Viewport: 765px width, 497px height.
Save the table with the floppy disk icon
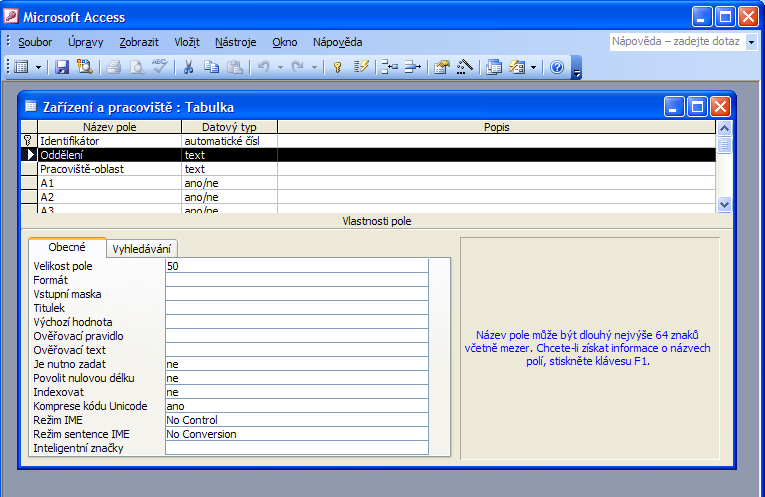[x=62, y=67]
